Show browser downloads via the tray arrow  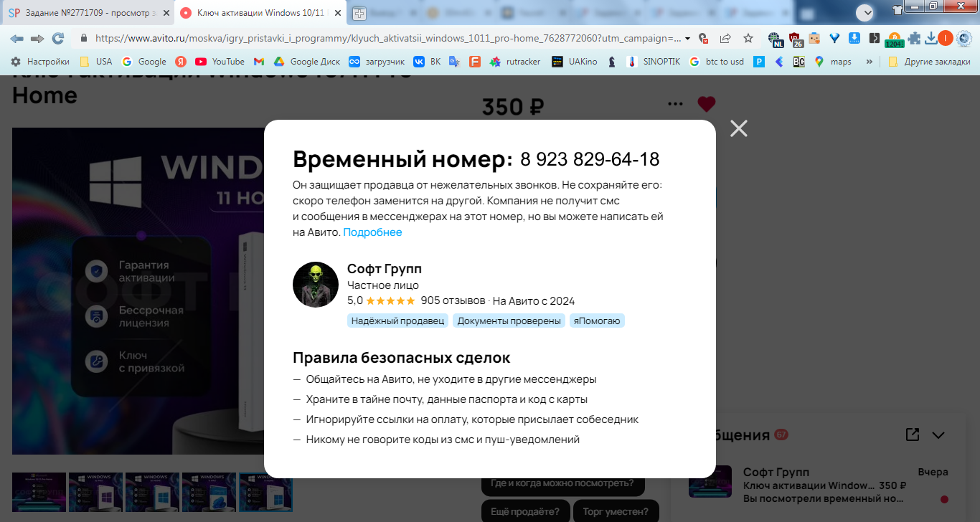(930, 39)
